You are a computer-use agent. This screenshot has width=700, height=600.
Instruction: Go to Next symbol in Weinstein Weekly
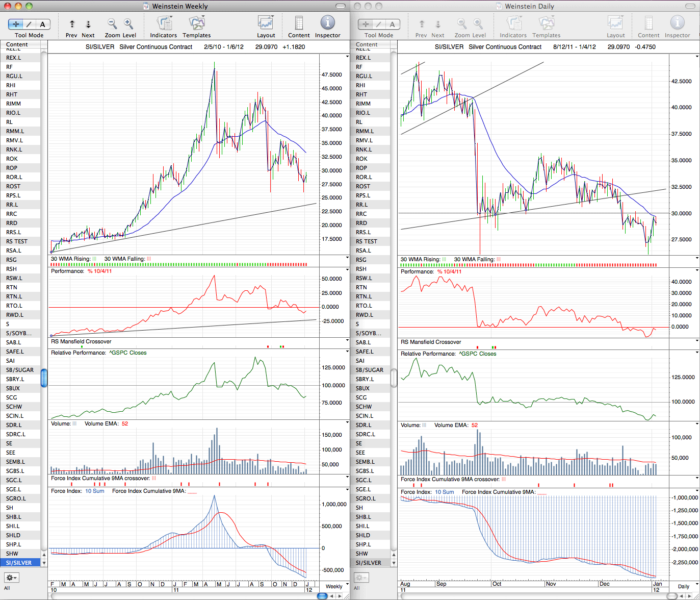tap(88, 28)
